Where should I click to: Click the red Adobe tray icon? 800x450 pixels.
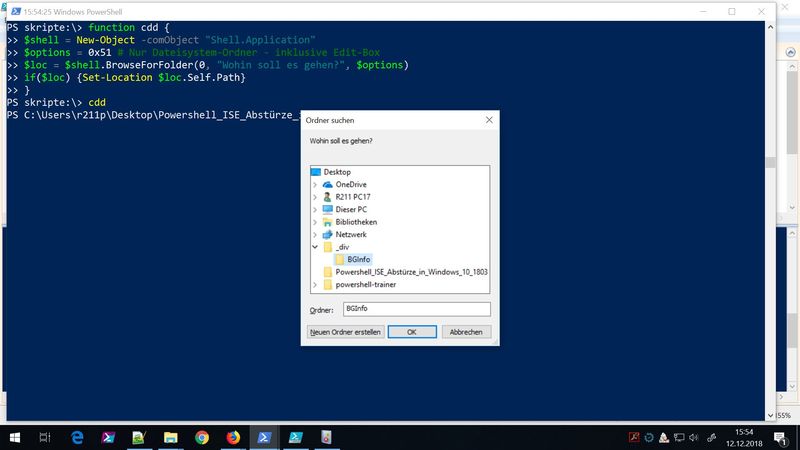click(634, 437)
